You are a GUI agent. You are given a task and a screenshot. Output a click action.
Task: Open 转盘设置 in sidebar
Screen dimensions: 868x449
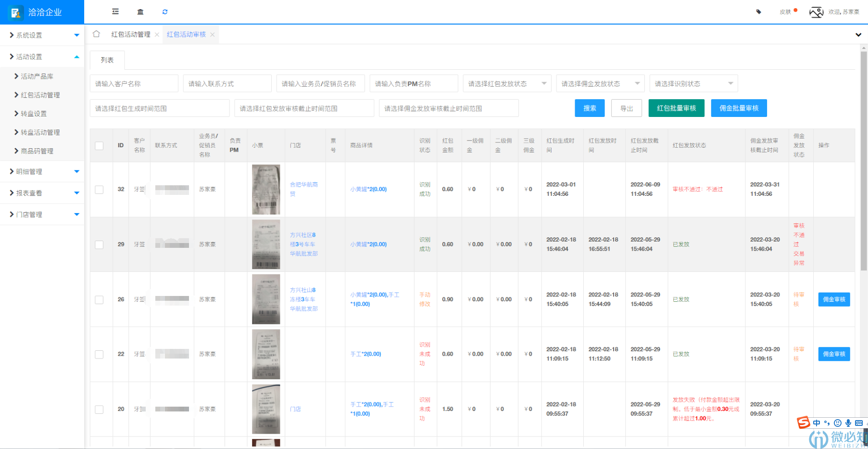(x=34, y=114)
